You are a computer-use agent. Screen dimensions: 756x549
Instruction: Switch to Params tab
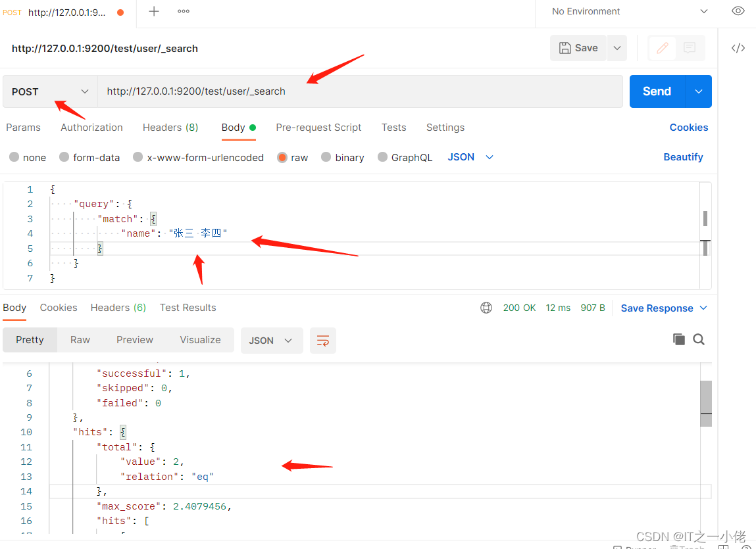pos(23,128)
